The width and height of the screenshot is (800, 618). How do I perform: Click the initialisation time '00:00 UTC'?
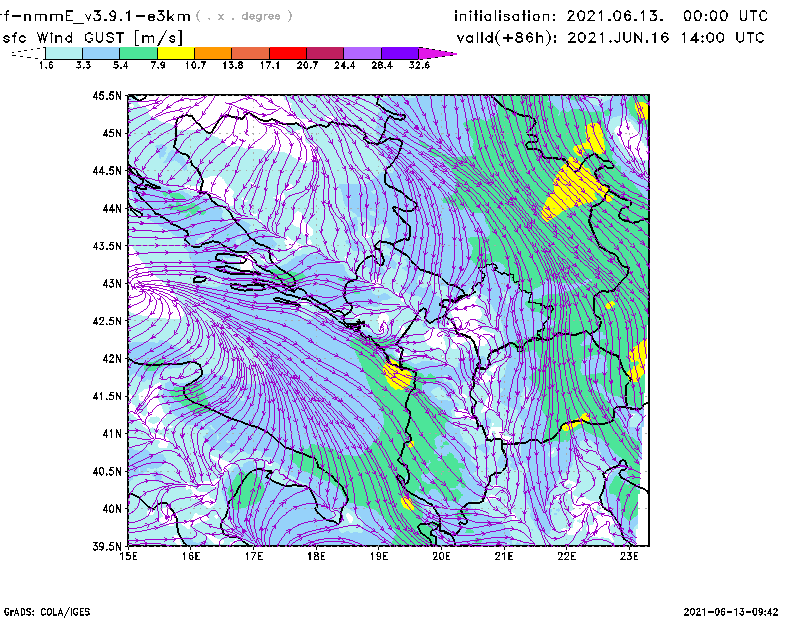click(x=726, y=16)
